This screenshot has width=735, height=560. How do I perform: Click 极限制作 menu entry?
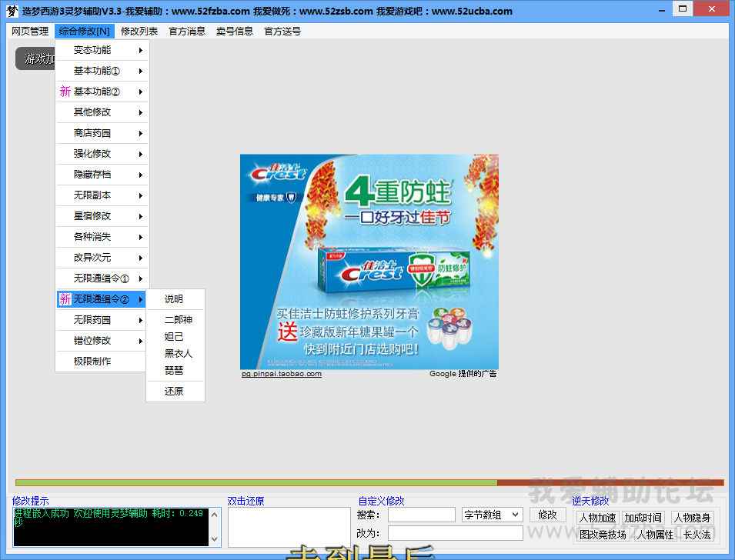click(92, 362)
